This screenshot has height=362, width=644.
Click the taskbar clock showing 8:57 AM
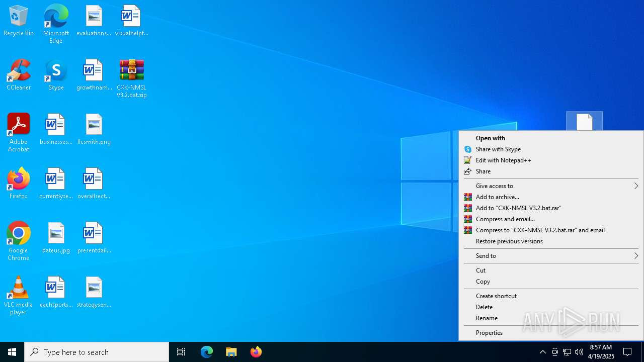[x=601, y=352]
